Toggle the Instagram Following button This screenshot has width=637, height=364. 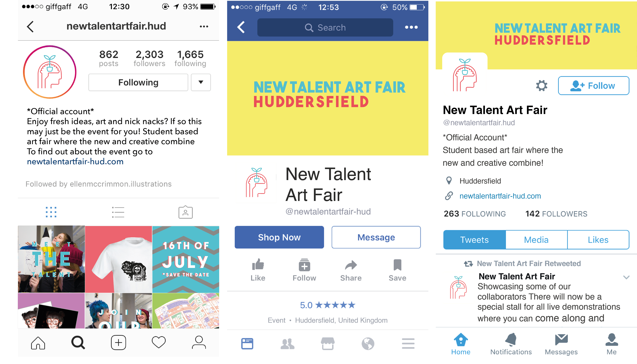click(x=138, y=83)
